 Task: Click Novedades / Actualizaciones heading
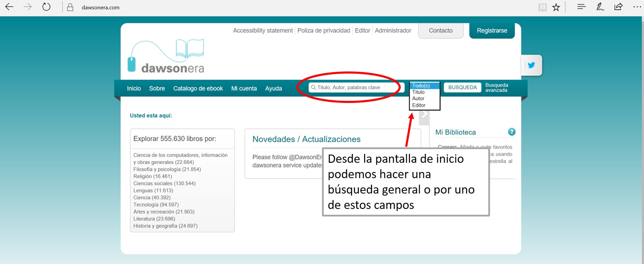click(x=306, y=139)
